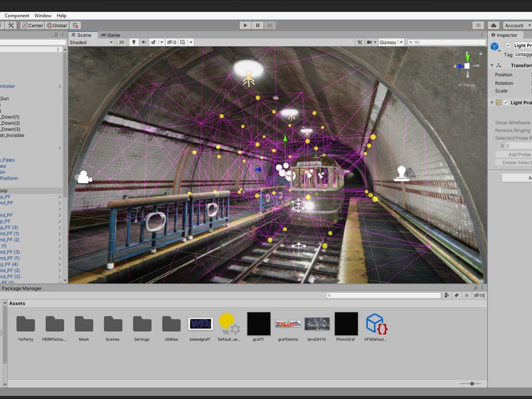Open the scene camera settings wrench icon

360,43
